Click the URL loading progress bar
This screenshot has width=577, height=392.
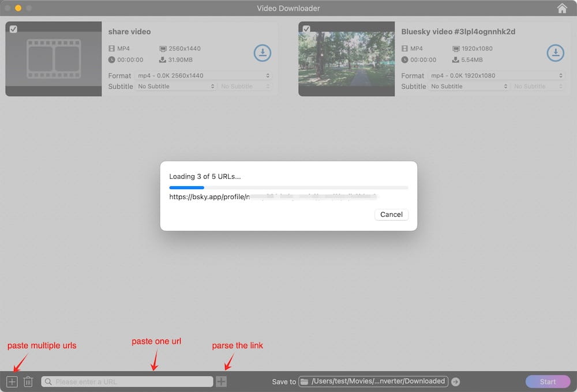(288, 187)
